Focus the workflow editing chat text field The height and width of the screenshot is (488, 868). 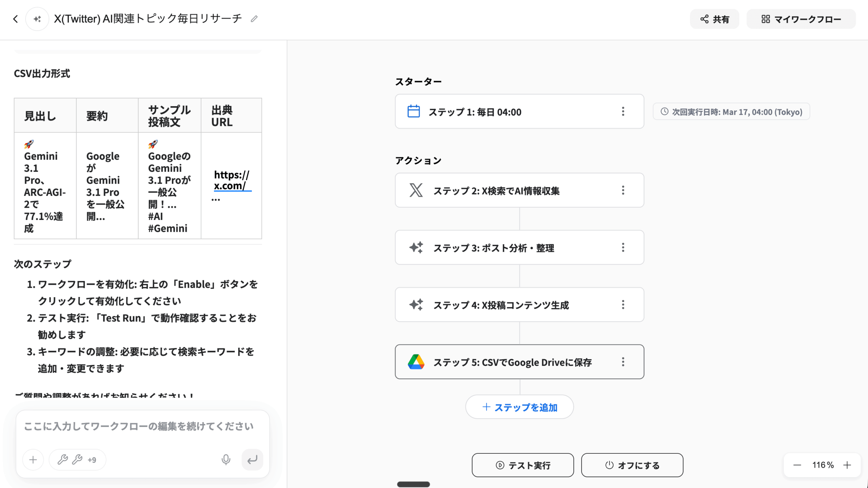[x=139, y=427]
